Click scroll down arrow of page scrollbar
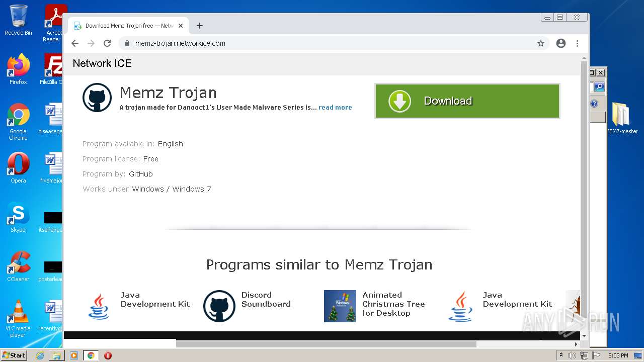 click(584, 336)
